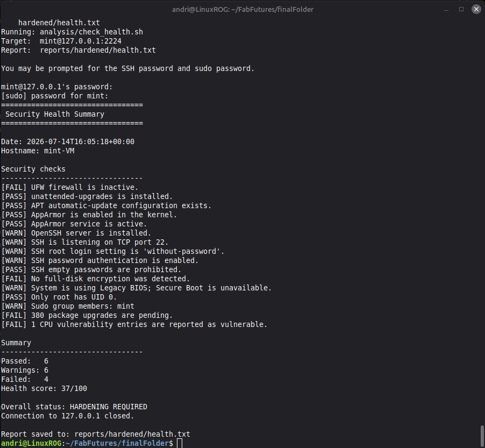Click the 'Connection to 127.0.0.1 closed' line
485x448 pixels.
[67, 416]
